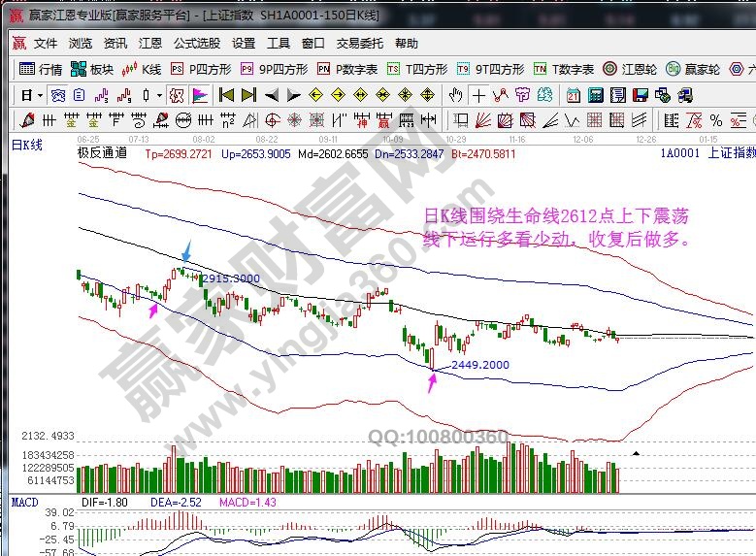Click the 2449.2000 low price marker

click(478, 365)
